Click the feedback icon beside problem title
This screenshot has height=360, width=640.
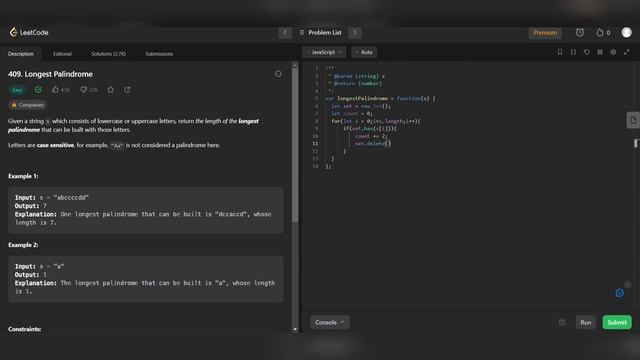click(278, 74)
